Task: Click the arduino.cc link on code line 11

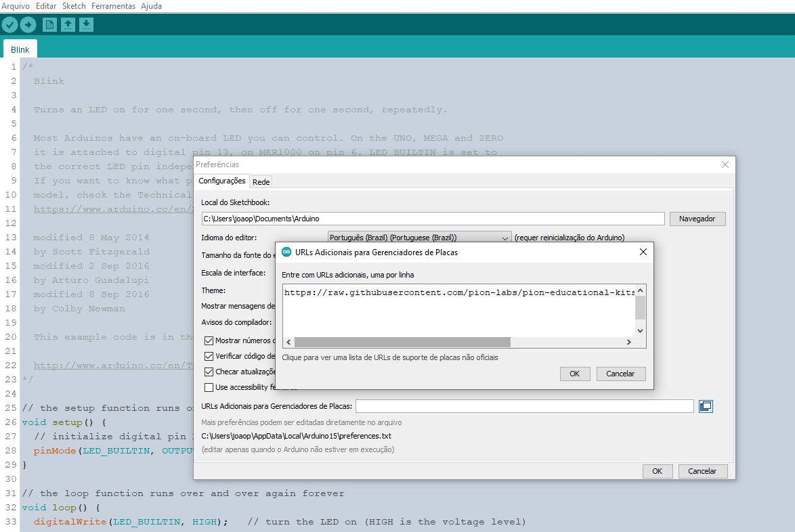Action: (x=113, y=209)
